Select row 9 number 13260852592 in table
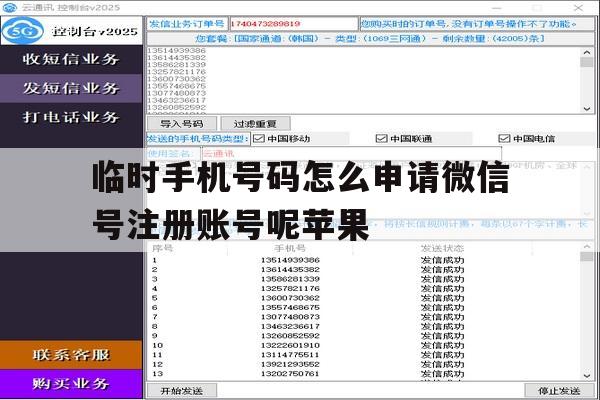The height and width of the screenshot is (400, 600). 290,336
